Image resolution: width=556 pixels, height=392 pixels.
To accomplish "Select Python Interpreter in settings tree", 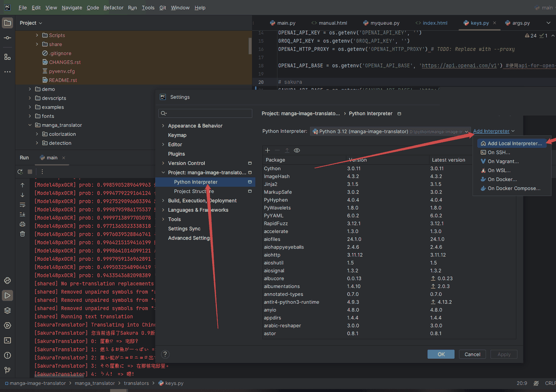I will coord(205,182).
